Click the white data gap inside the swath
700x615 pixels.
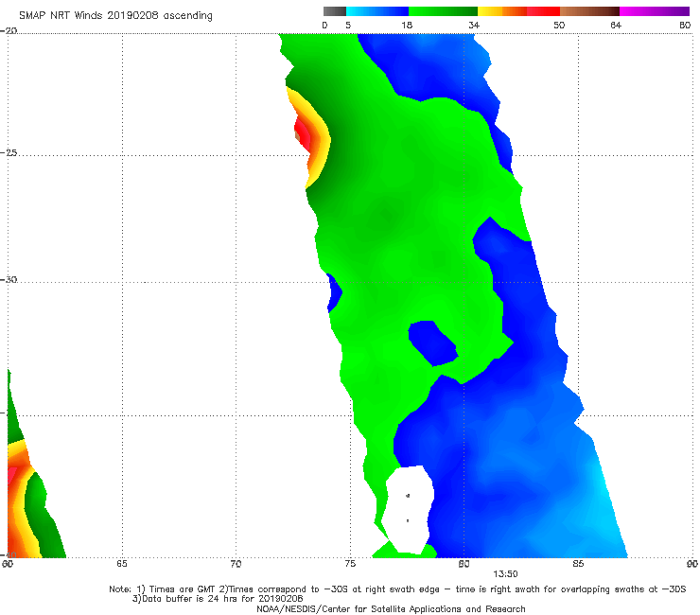coord(409,509)
